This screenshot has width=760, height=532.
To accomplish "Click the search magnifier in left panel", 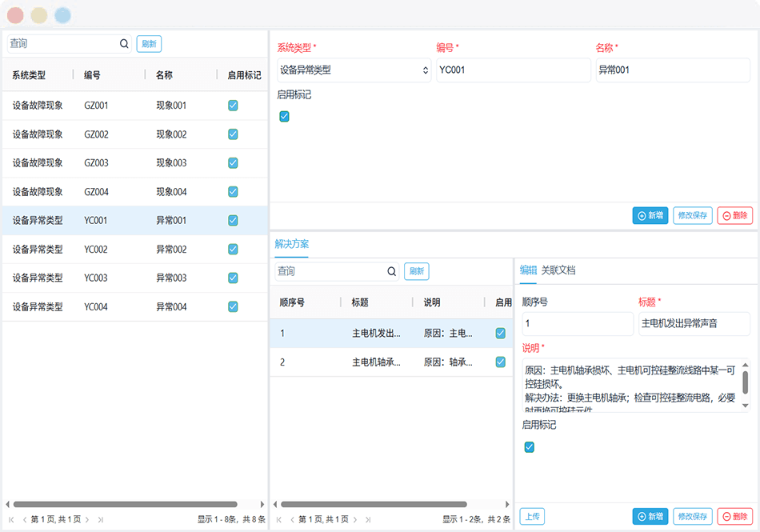I will point(124,44).
